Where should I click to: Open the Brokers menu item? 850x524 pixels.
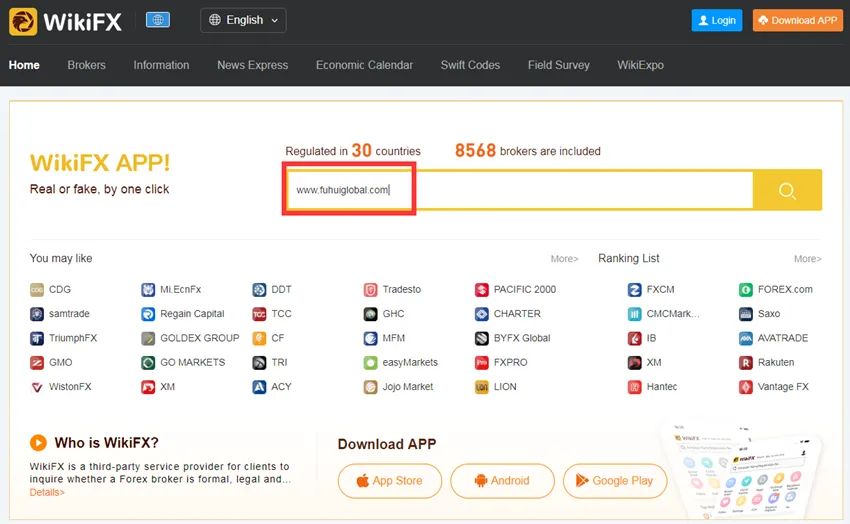click(x=86, y=65)
